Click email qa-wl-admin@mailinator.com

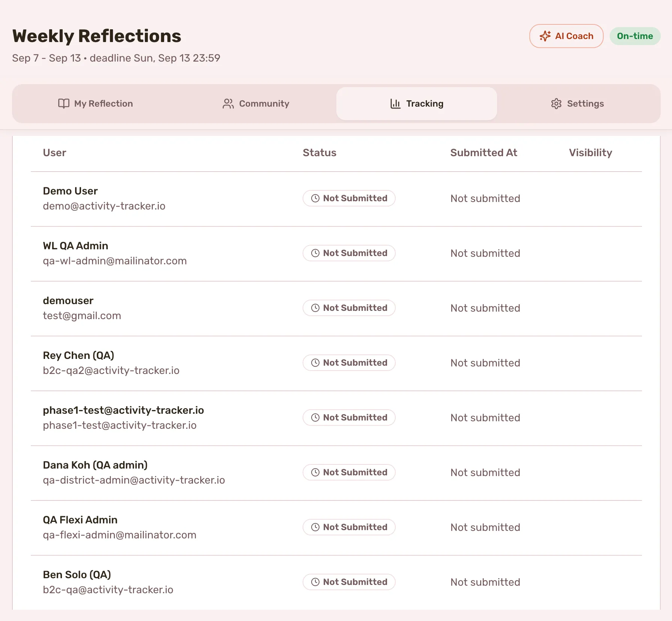(115, 261)
